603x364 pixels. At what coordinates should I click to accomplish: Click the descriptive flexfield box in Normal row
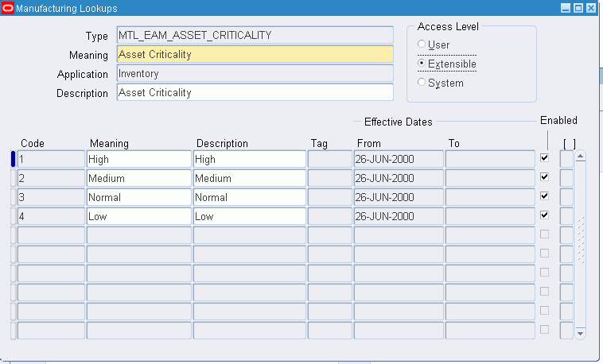tap(566, 197)
